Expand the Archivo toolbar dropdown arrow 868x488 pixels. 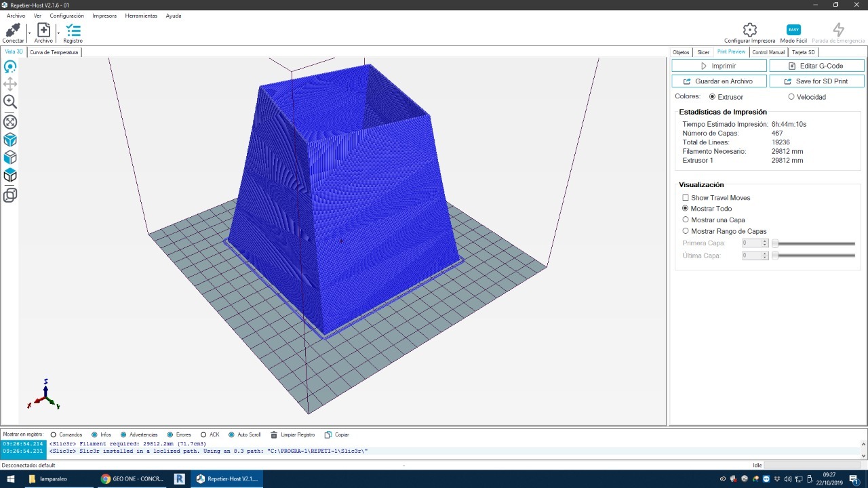pyautogui.click(x=58, y=32)
